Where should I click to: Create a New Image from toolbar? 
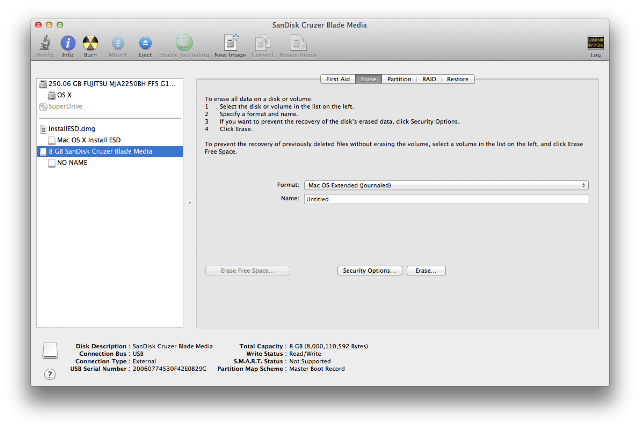(231, 42)
